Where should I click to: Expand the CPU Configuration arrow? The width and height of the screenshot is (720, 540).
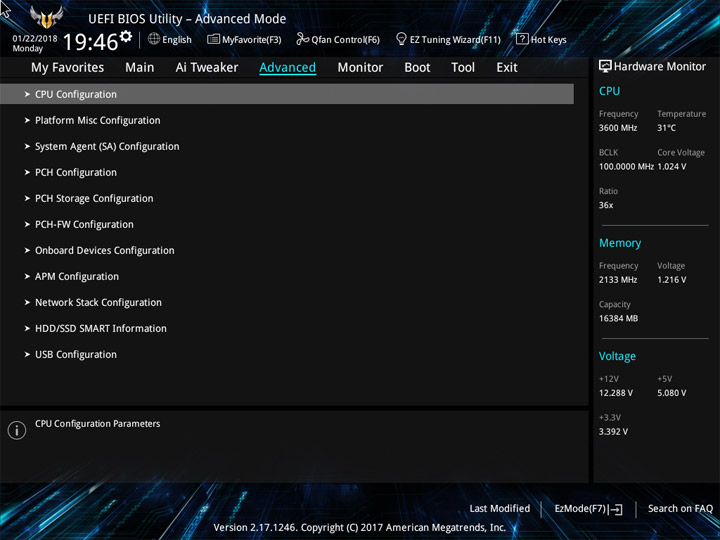(x=27, y=94)
